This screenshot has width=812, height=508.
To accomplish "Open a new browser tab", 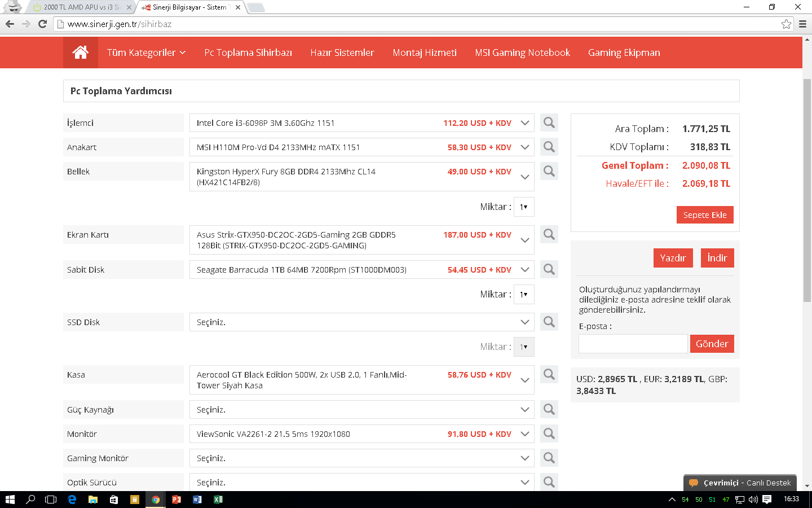I will (255, 7).
